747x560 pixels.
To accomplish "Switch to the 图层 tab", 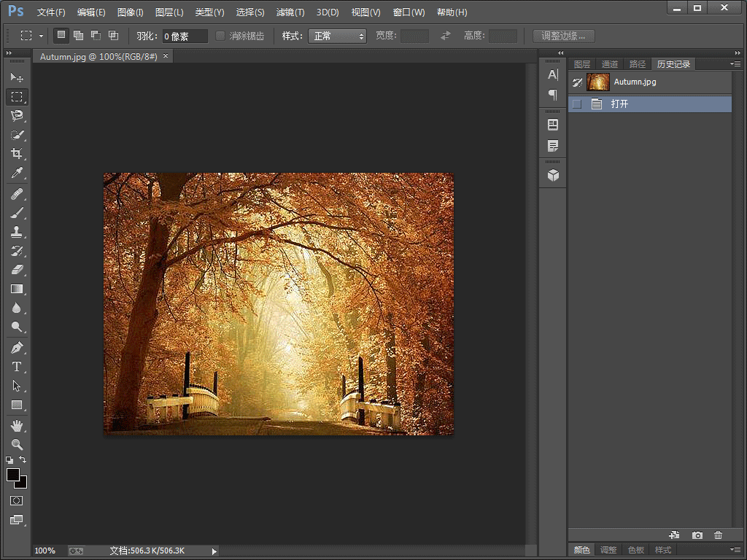I will [x=581, y=64].
